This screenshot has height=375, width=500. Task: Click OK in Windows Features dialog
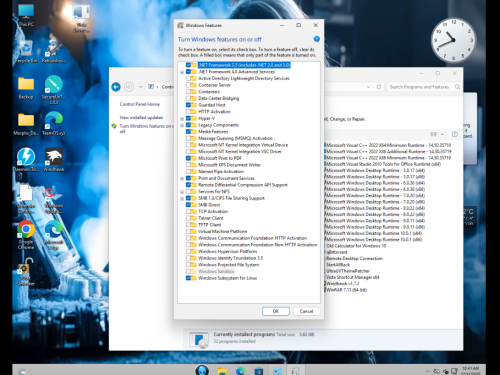click(x=276, y=311)
